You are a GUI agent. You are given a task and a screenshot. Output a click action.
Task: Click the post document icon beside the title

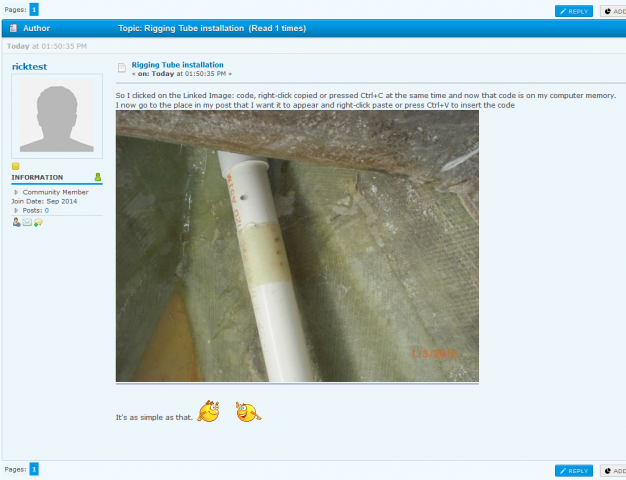coord(122,68)
